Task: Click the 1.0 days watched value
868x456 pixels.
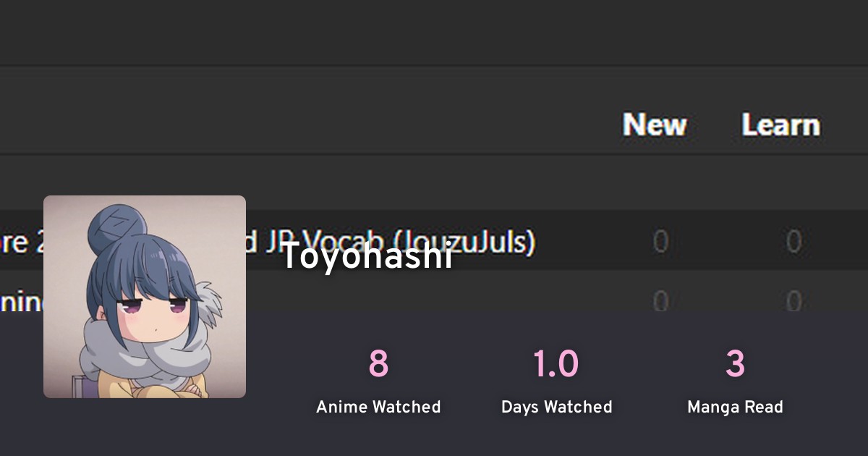Action: (556, 364)
